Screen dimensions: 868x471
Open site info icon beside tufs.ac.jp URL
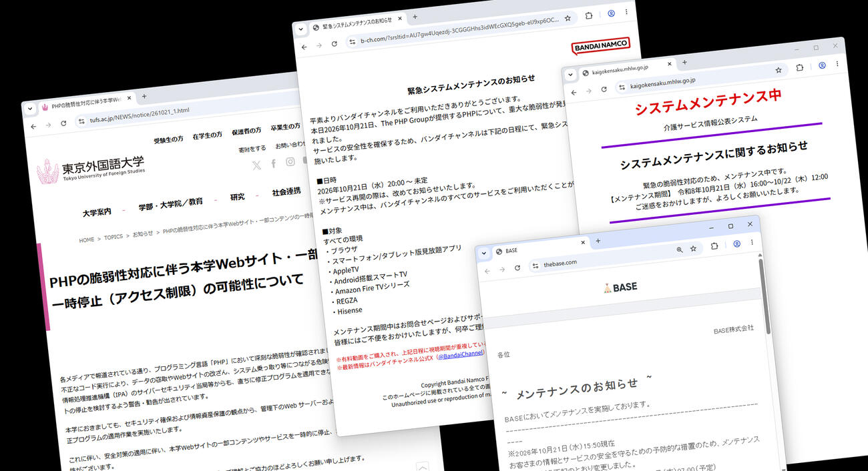[x=81, y=121]
